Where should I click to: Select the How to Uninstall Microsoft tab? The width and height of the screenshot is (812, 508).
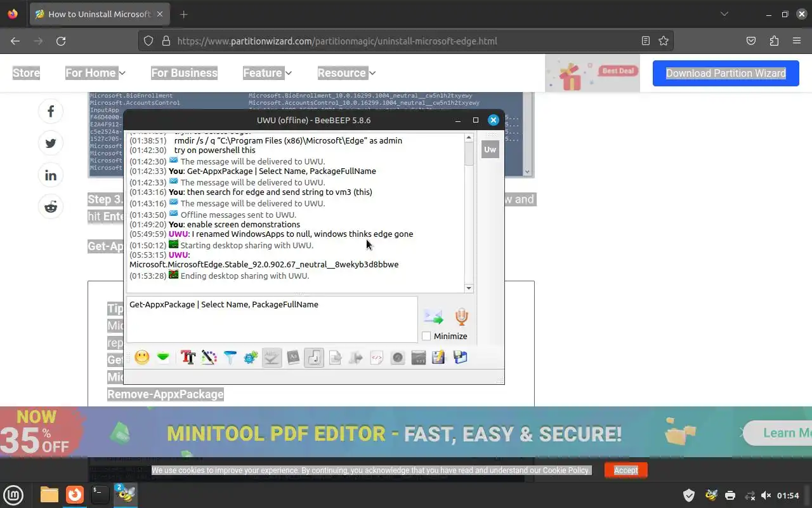100,14
